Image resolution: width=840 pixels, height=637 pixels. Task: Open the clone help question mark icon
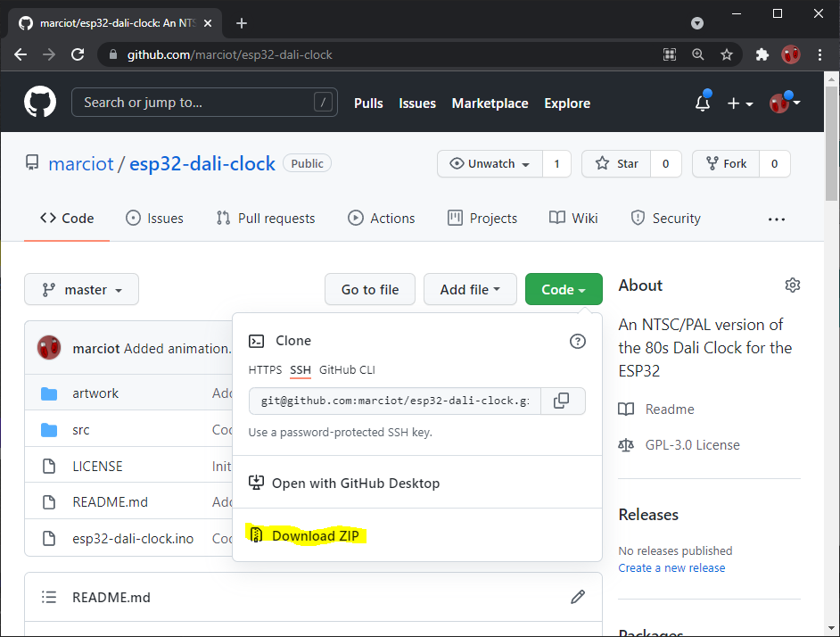coord(578,341)
